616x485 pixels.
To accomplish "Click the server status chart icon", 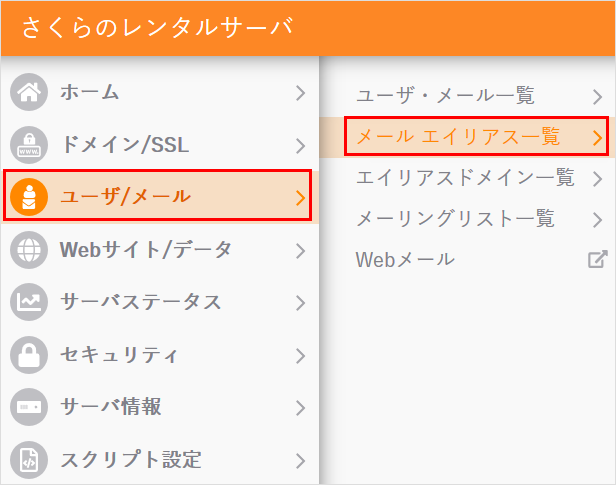I will click(29, 302).
